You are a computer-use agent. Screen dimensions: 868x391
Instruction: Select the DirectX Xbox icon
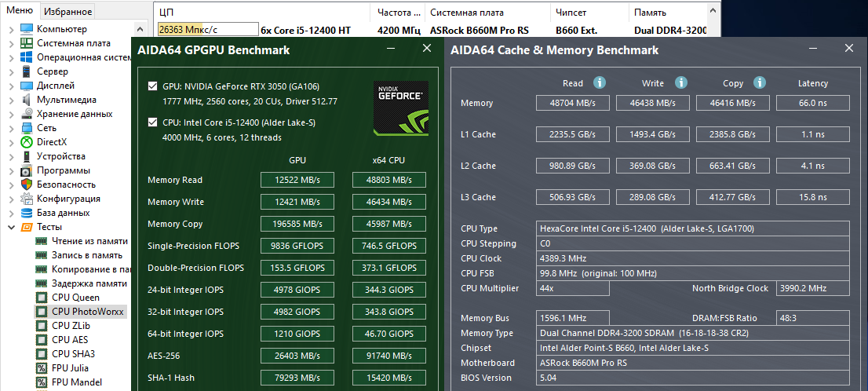click(x=26, y=142)
